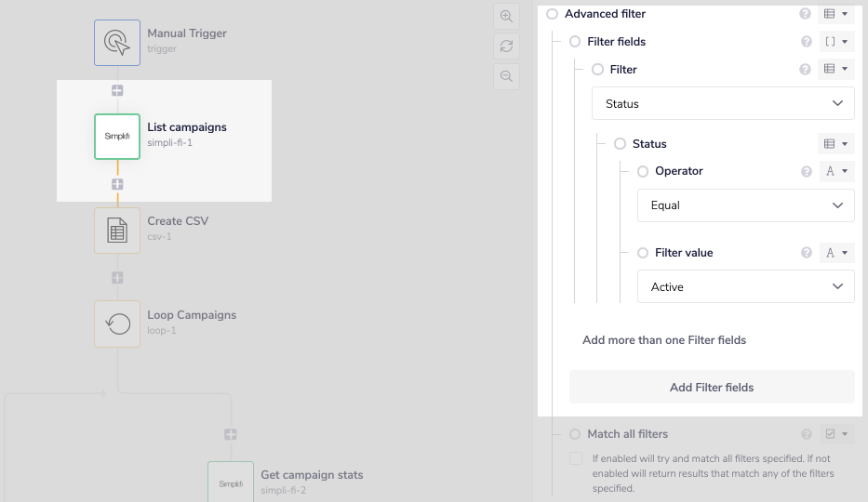Image resolution: width=868 pixels, height=502 pixels.
Task: Open the Filter value type selector
Action: pyautogui.click(x=835, y=253)
